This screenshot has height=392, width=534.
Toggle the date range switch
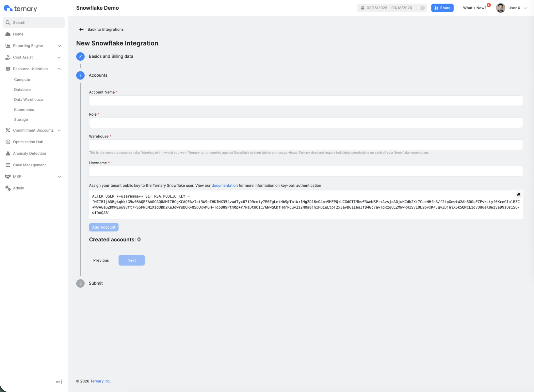[x=420, y=8]
